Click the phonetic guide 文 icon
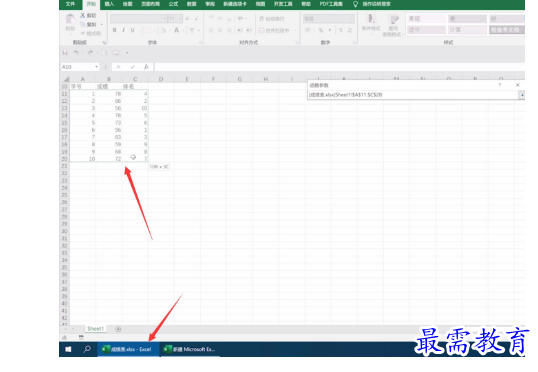The height and width of the screenshot is (372, 538). click(192, 30)
